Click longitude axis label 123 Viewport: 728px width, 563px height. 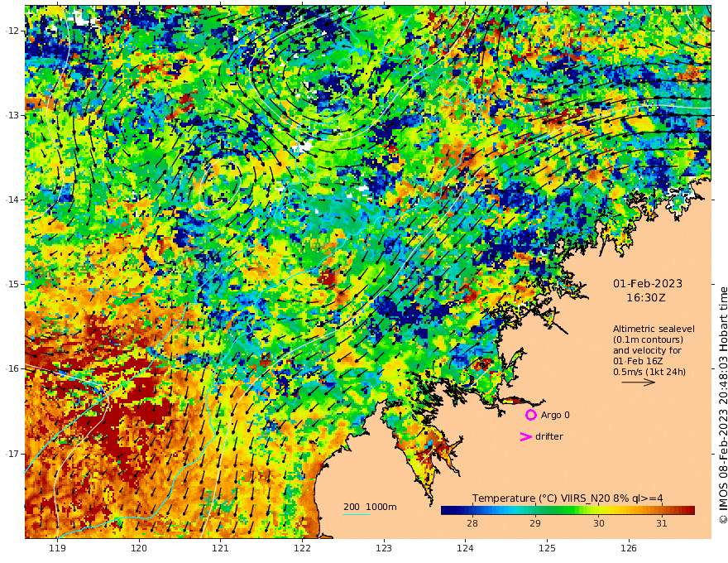(384, 548)
